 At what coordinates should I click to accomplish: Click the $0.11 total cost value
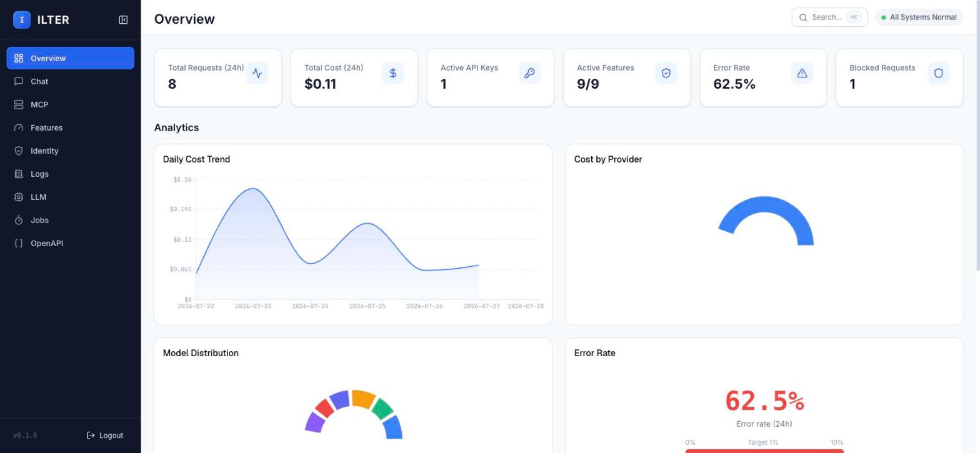coord(320,84)
